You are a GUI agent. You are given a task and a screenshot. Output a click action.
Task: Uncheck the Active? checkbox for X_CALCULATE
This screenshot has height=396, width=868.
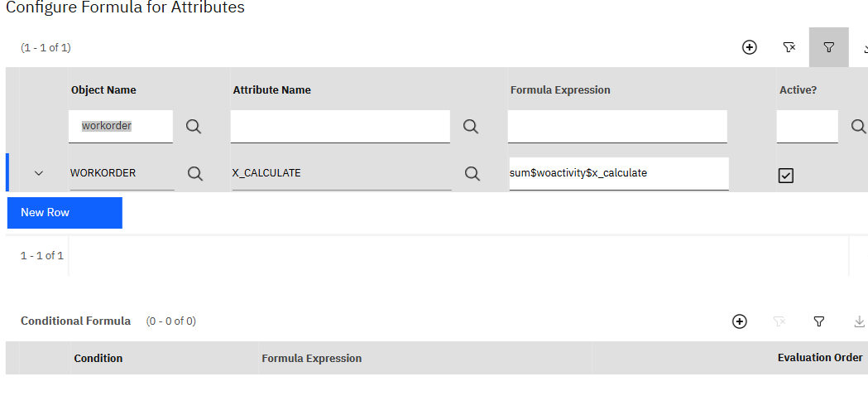click(786, 175)
